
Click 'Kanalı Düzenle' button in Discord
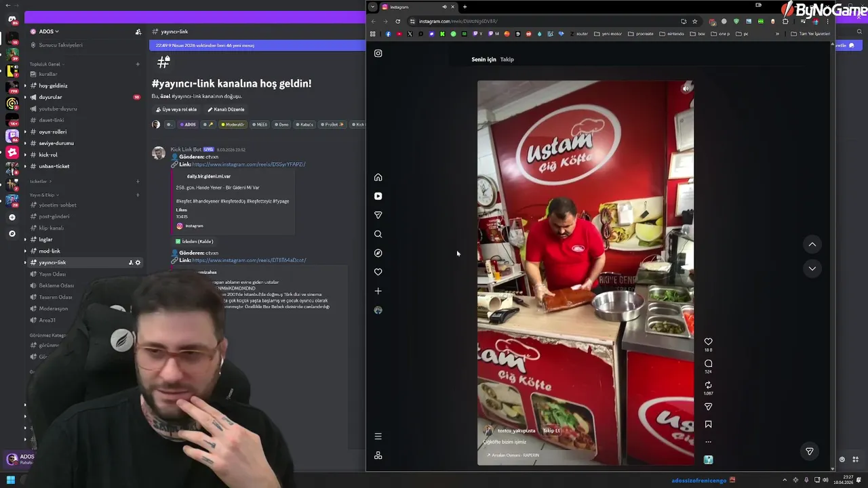tap(226, 110)
